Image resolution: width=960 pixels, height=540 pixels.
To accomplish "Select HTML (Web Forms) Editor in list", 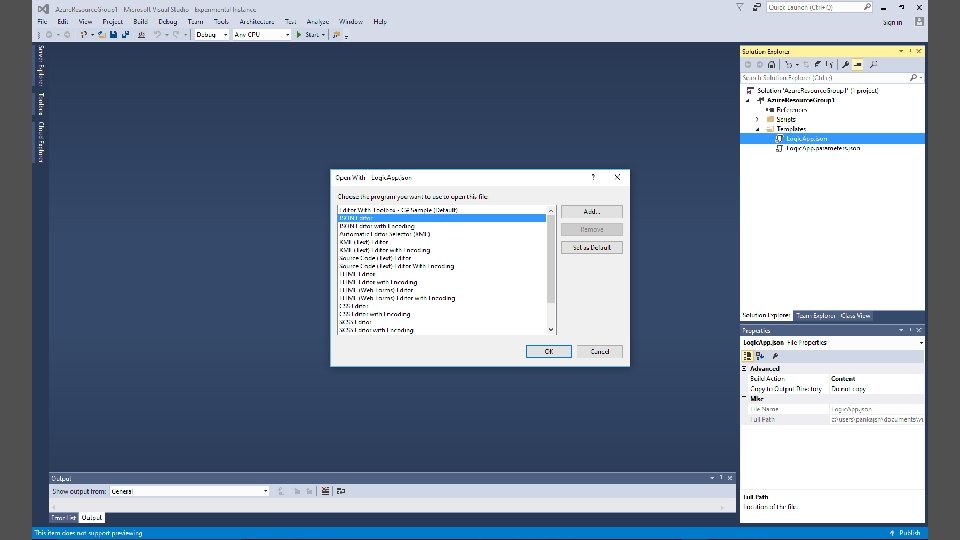I will click(377, 290).
